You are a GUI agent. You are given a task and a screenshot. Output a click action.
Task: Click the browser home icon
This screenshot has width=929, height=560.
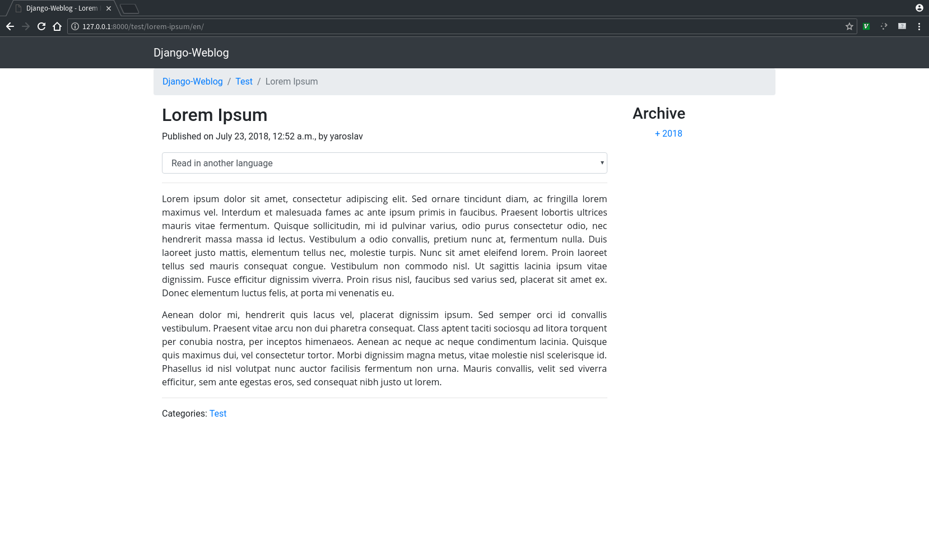[x=57, y=26]
